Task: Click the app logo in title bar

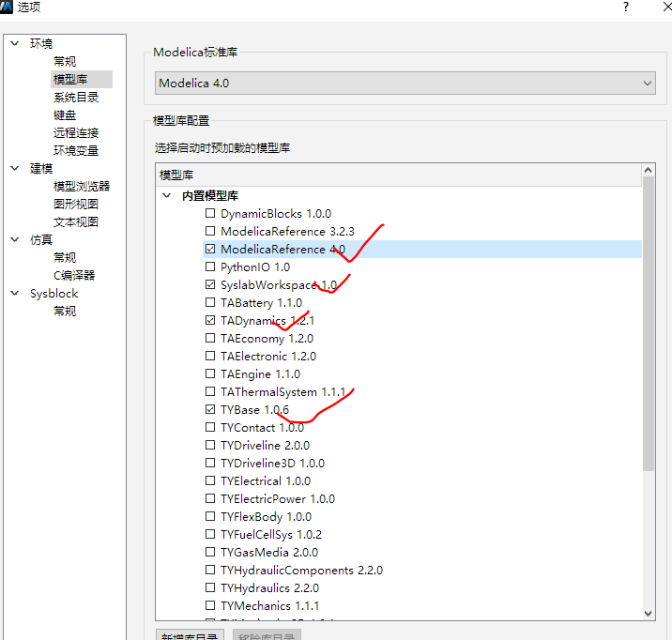Action: tap(6, 7)
